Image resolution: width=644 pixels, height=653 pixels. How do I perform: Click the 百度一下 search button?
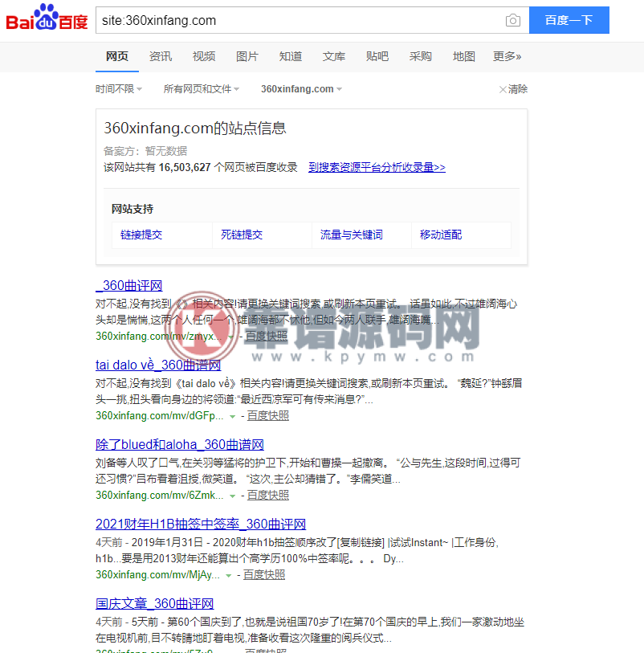pyautogui.click(x=569, y=20)
